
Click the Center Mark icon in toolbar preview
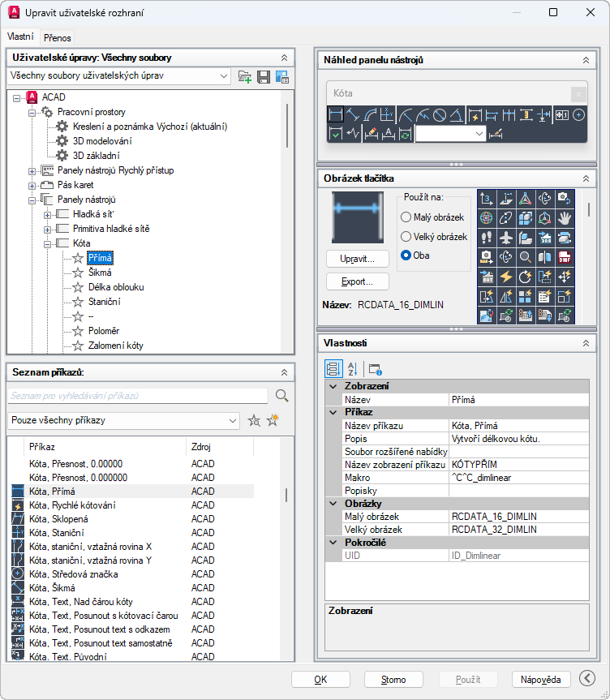click(578, 115)
